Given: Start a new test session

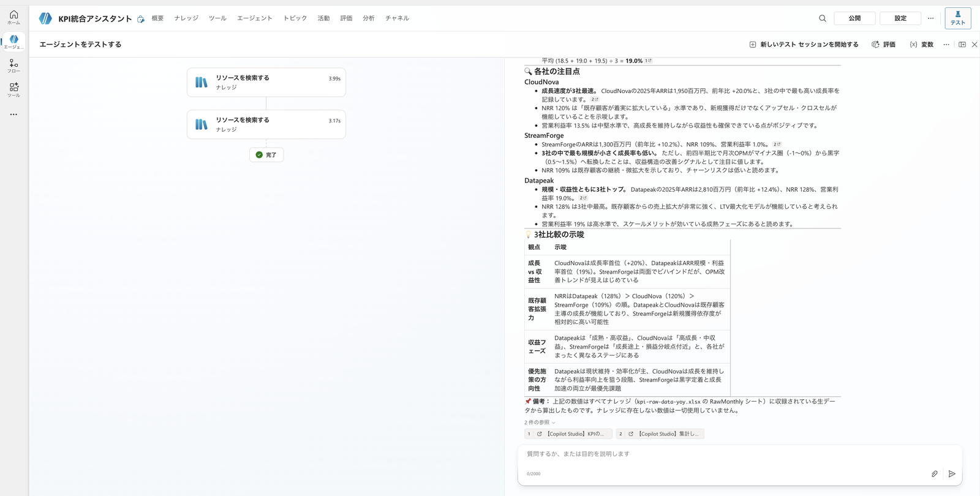Looking at the screenshot, I should pyautogui.click(x=804, y=45).
